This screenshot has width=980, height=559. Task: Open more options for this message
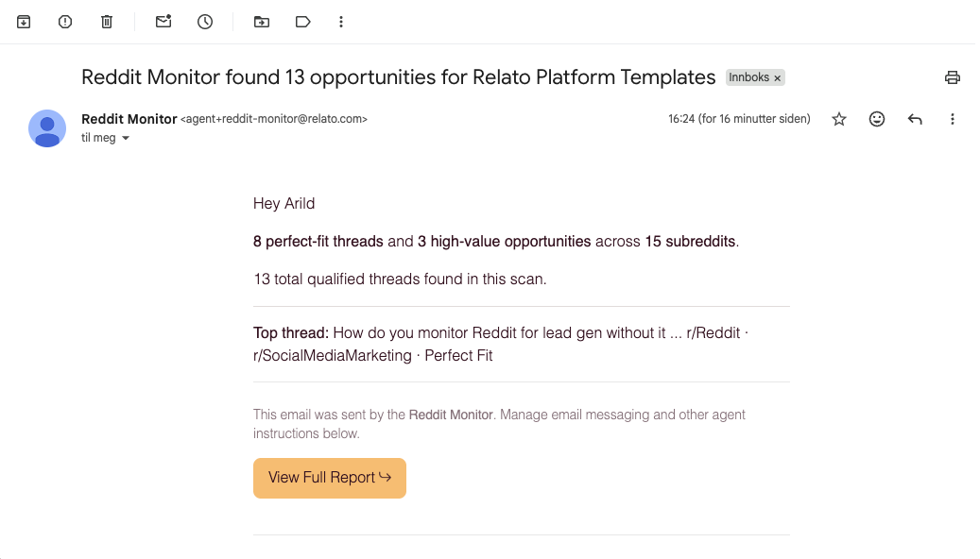pyautogui.click(x=953, y=118)
